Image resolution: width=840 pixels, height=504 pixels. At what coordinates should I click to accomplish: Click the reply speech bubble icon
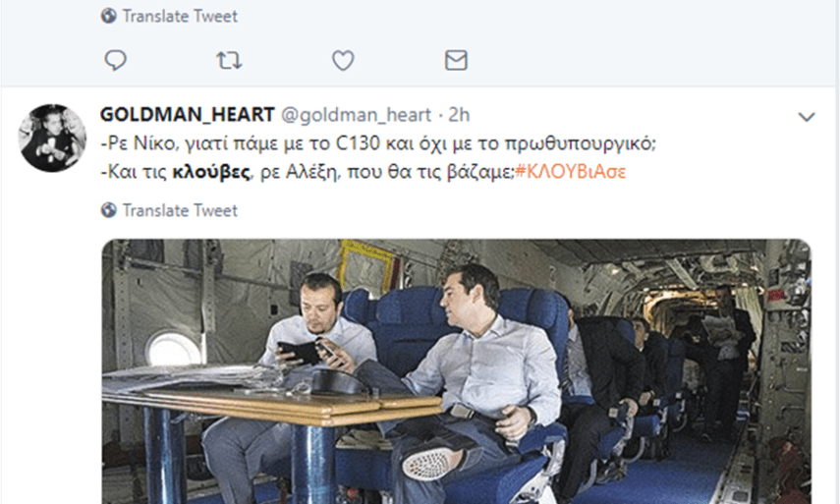(115, 60)
